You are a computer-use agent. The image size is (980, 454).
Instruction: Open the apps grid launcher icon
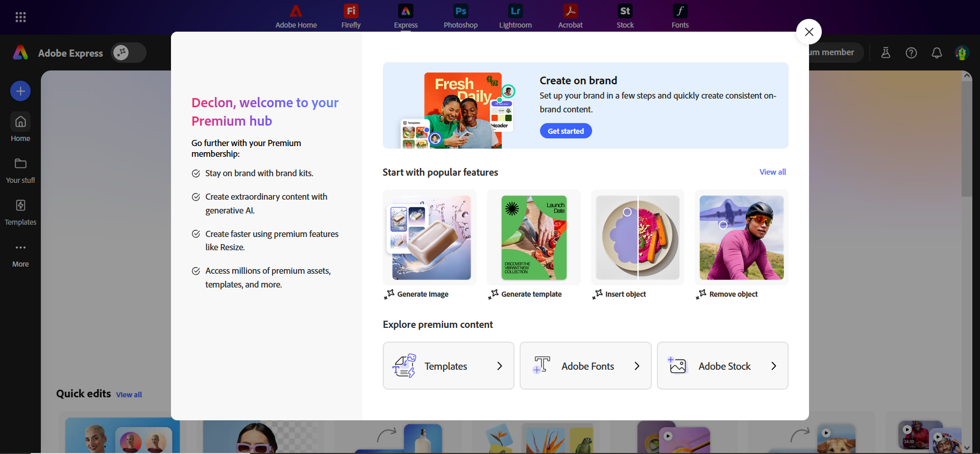pyautogui.click(x=20, y=17)
